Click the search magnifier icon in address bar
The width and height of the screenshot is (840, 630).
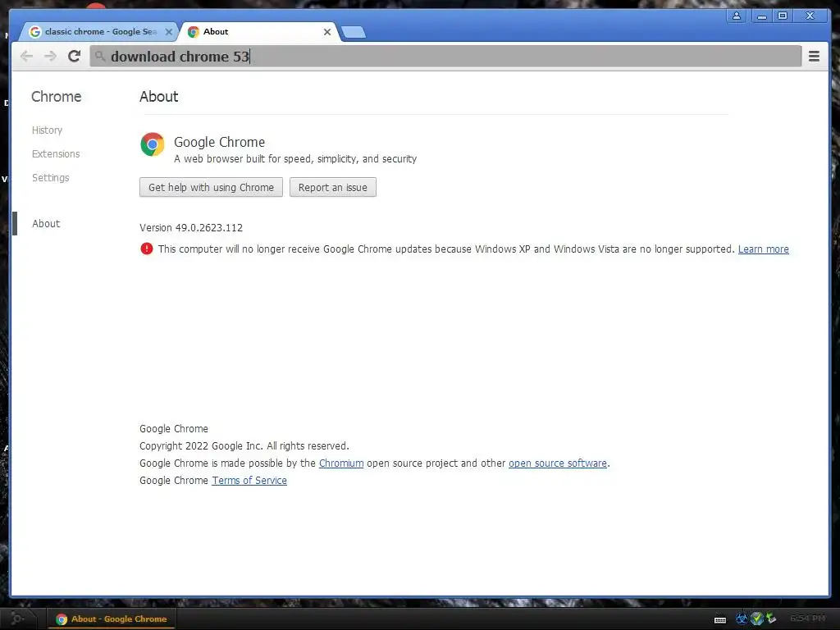(99, 56)
